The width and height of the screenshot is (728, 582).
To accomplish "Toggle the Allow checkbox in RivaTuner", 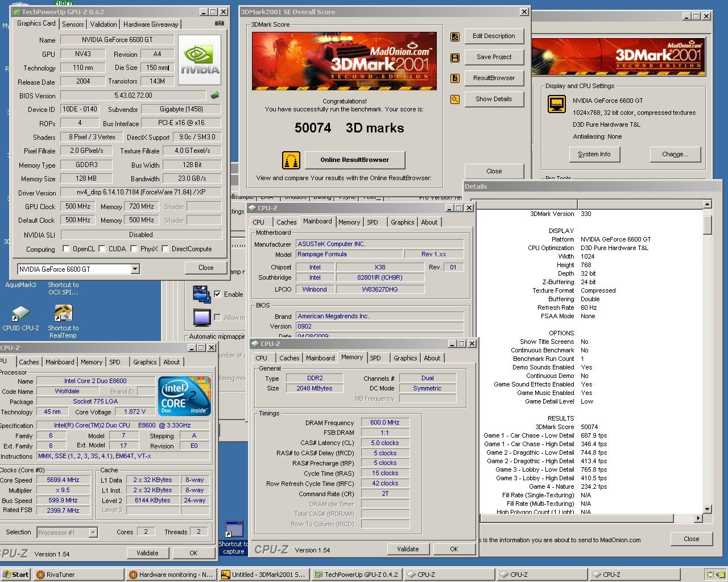I will 217,317.
